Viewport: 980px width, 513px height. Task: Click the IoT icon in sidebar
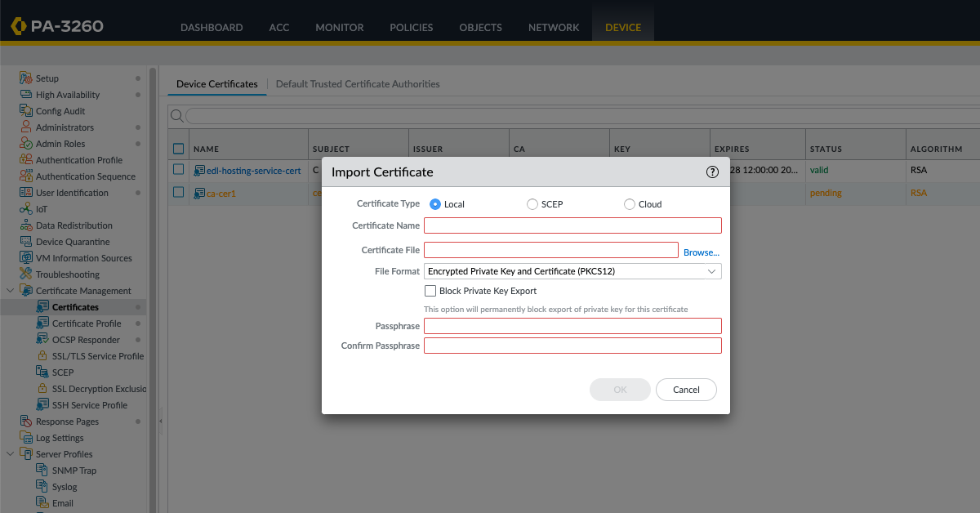pos(26,209)
